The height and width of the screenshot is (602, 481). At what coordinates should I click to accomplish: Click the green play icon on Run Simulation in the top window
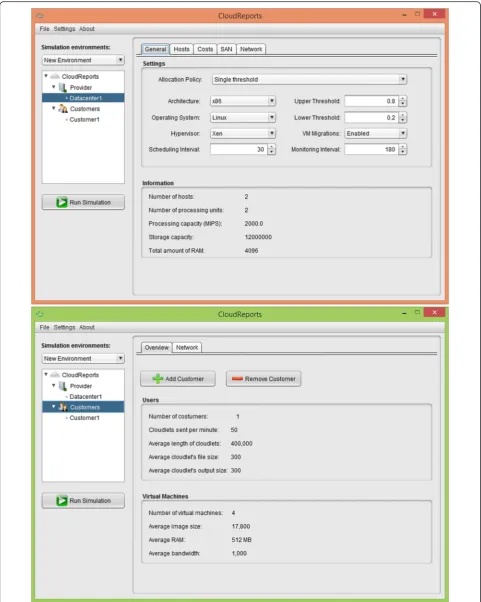click(61, 202)
